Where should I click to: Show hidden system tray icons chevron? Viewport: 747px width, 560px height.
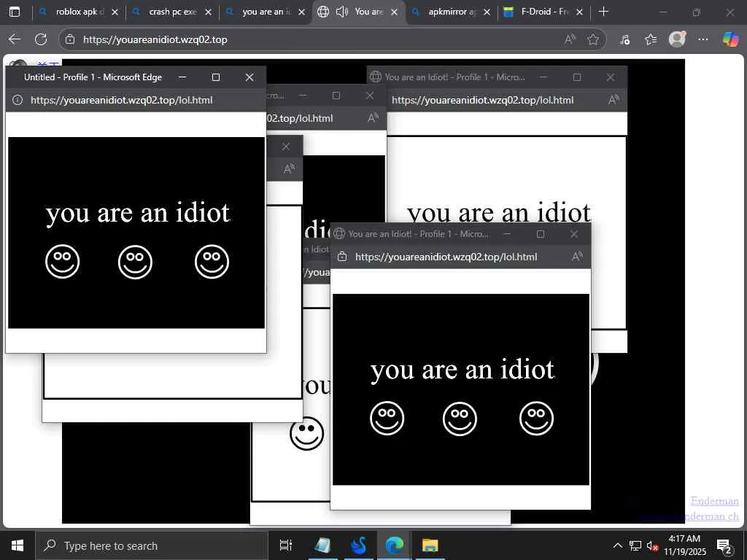tap(617, 545)
